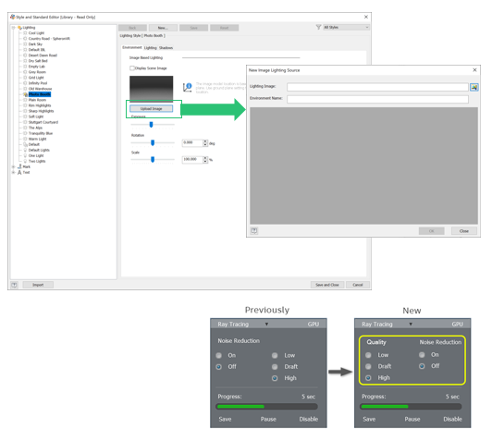Click the browse icon beside Lighting Image field
Screen dimensions: 504x441
pyautogui.click(x=473, y=87)
